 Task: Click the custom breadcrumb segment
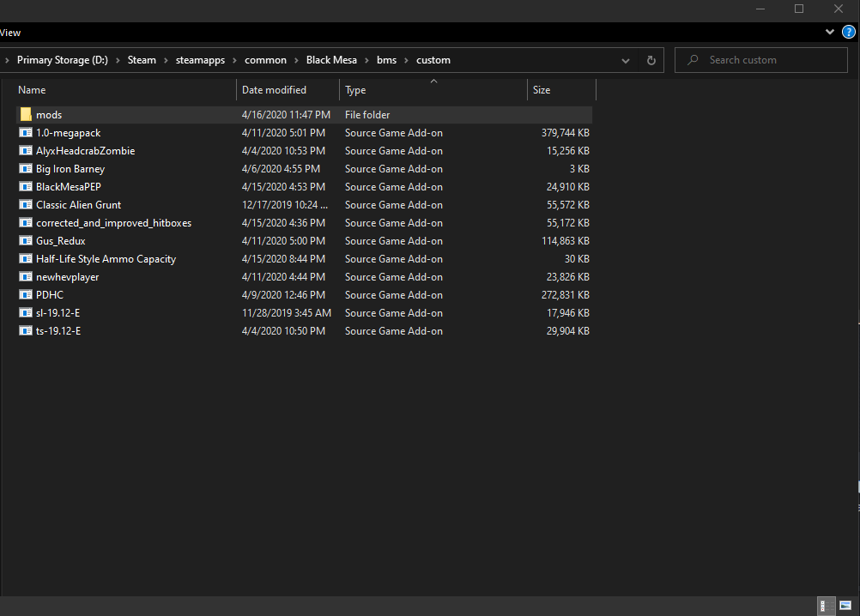pos(433,60)
